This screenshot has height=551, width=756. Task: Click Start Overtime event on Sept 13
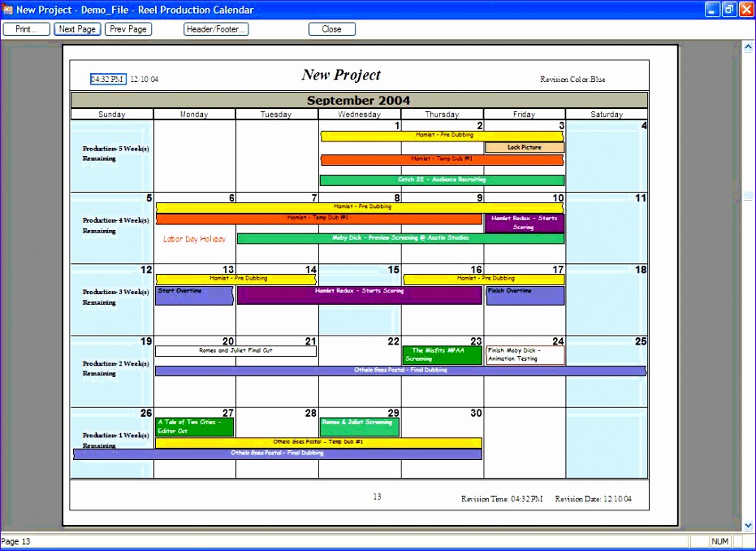click(x=194, y=295)
